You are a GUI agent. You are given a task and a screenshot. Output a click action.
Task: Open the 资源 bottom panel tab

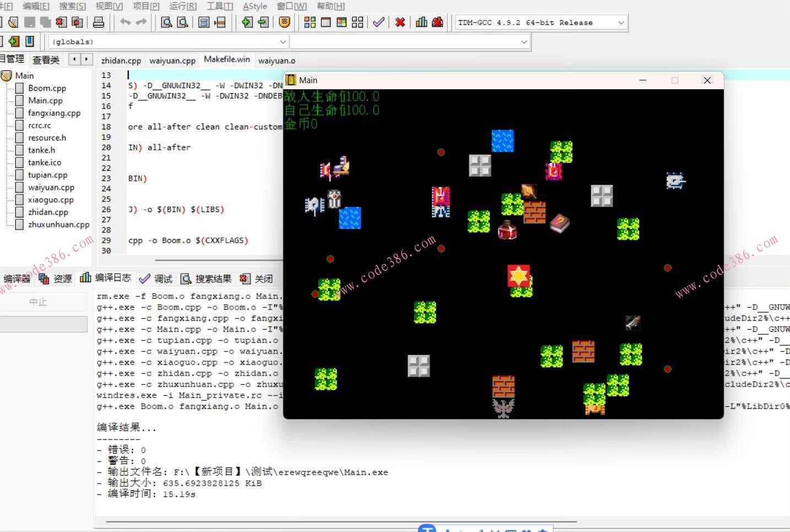(56, 279)
